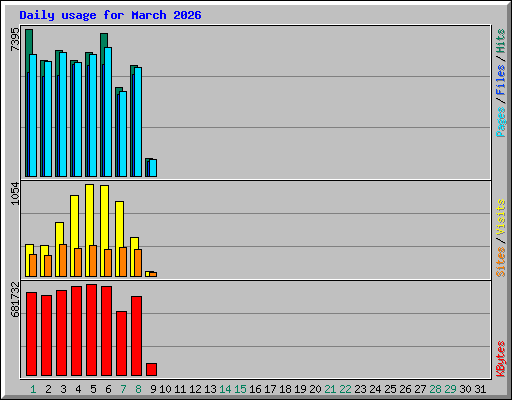Click the day '1' axis label
The image size is (512, 400).
[x=33, y=389]
